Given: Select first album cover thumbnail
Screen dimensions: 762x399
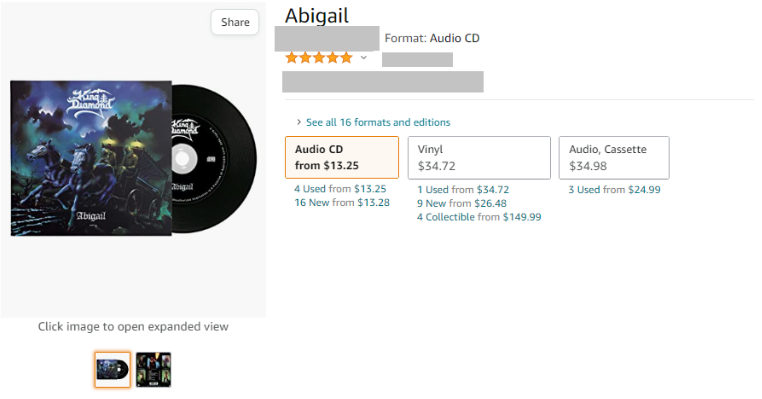Looking at the screenshot, I should pyautogui.click(x=112, y=370).
